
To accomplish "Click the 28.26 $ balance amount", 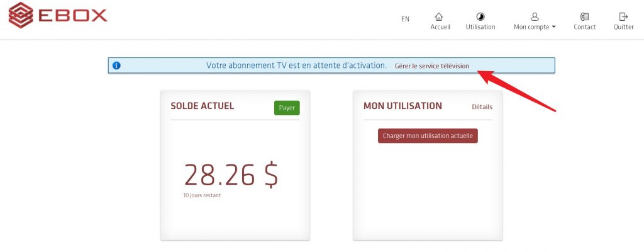I will [231, 175].
